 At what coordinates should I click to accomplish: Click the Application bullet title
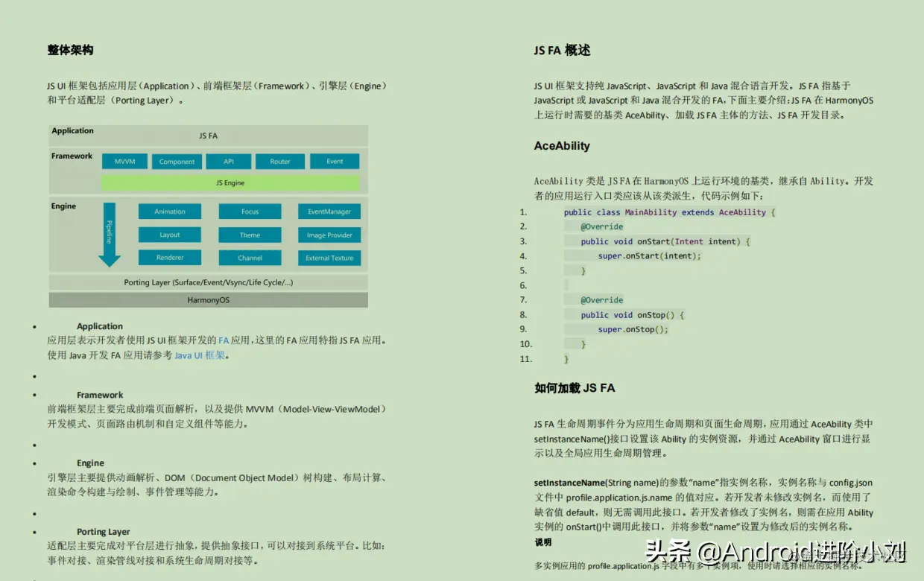(x=100, y=326)
